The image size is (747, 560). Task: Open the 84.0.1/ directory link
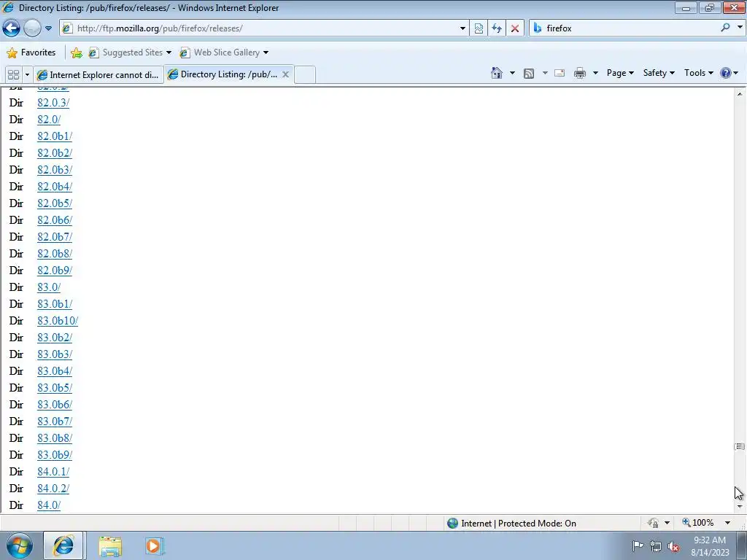(x=53, y=472)
